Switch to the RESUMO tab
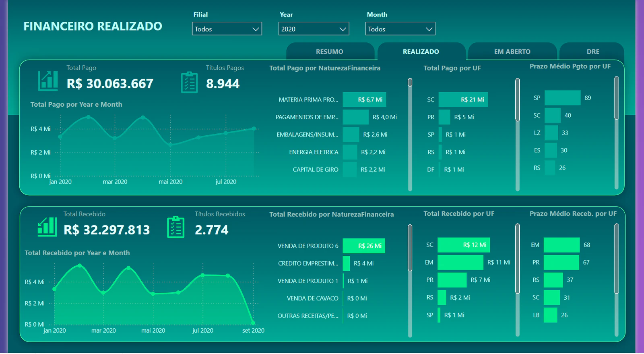The height and width of the screenshot is (354, 644). tap(330, 52)
